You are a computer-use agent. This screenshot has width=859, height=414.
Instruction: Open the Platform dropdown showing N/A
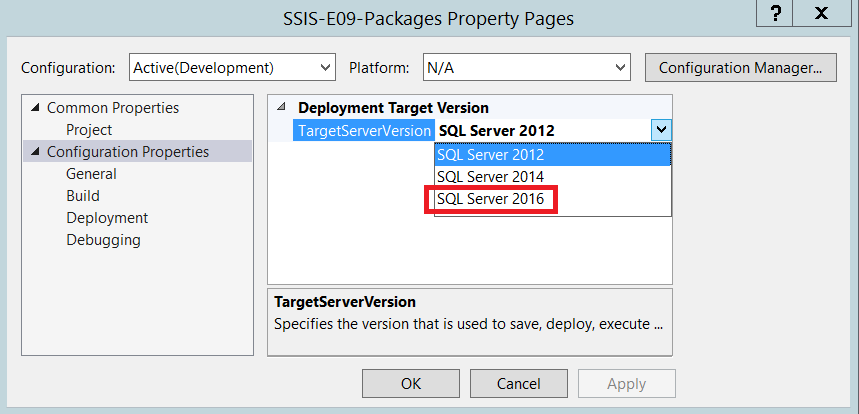click(526, 67)
